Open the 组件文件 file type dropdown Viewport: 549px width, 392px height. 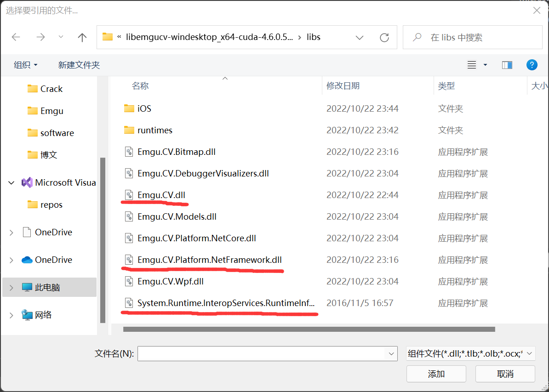coord(470,353)
